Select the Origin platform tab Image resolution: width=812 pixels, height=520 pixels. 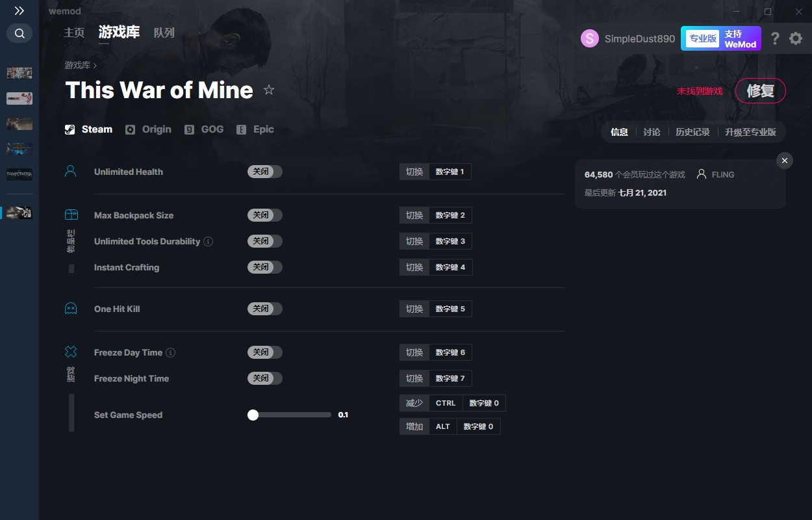tap(149, 129)
